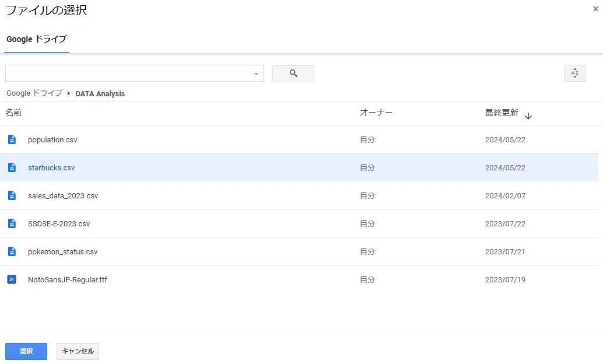Focus the Drive search input field
The width and height of the screenshot is (603, 364).
click(x=134, y=73)
